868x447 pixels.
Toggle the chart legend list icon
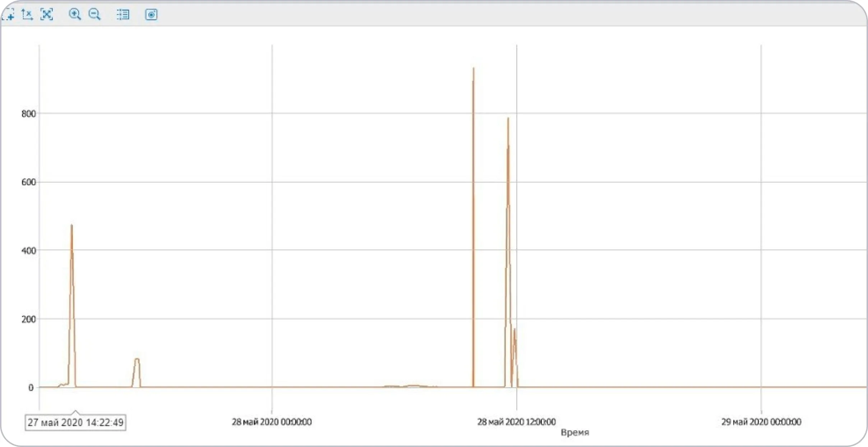point(123,14)
